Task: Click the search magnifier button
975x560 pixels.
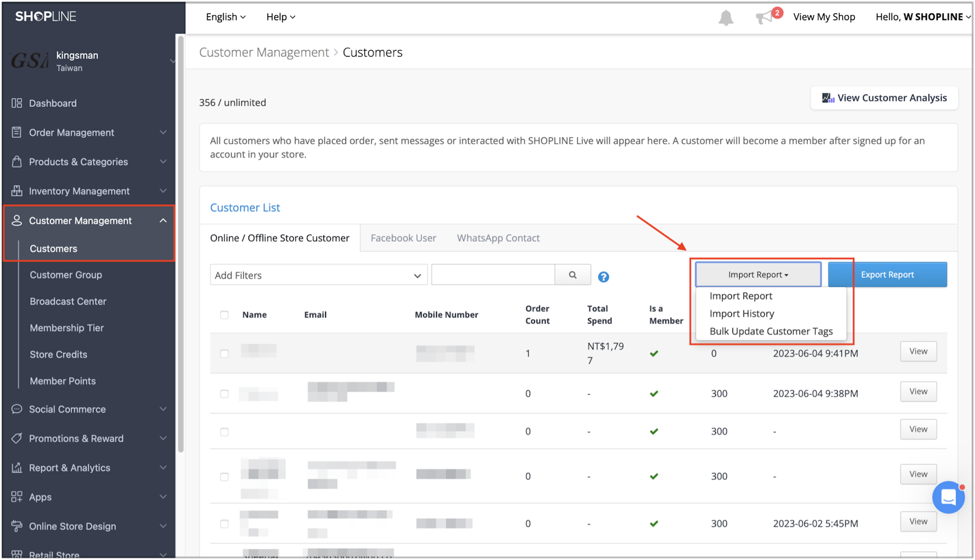Action: [573, 275]
